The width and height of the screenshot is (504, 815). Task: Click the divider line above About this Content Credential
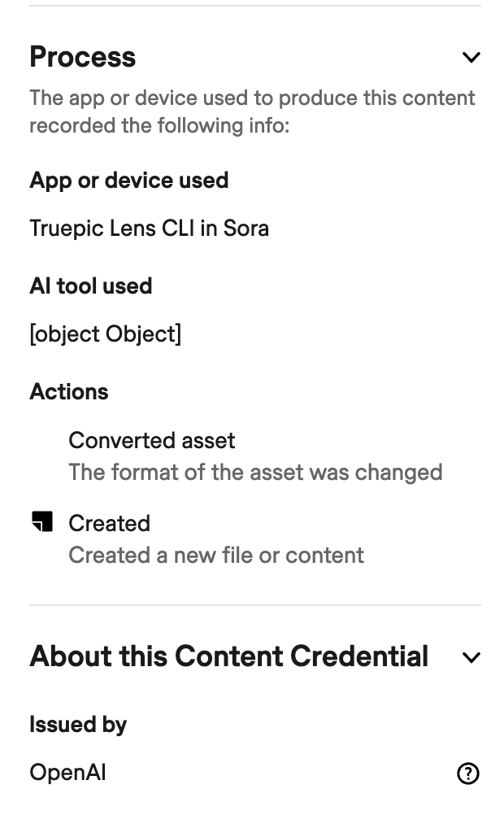click(x=255, y=605)
